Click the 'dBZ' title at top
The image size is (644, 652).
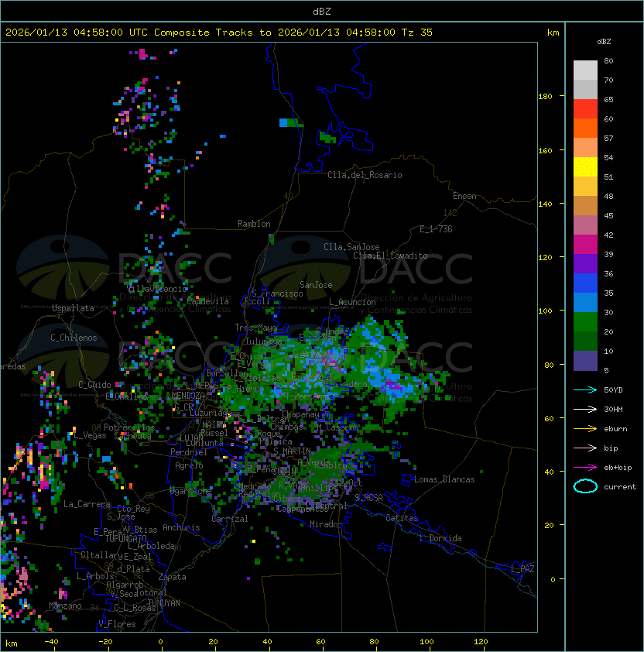point(322,12)
